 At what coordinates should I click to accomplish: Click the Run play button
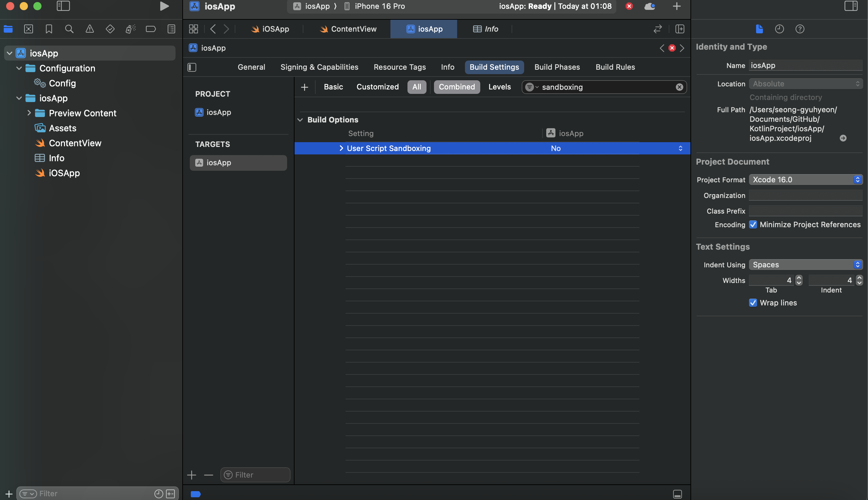(164, 6)
